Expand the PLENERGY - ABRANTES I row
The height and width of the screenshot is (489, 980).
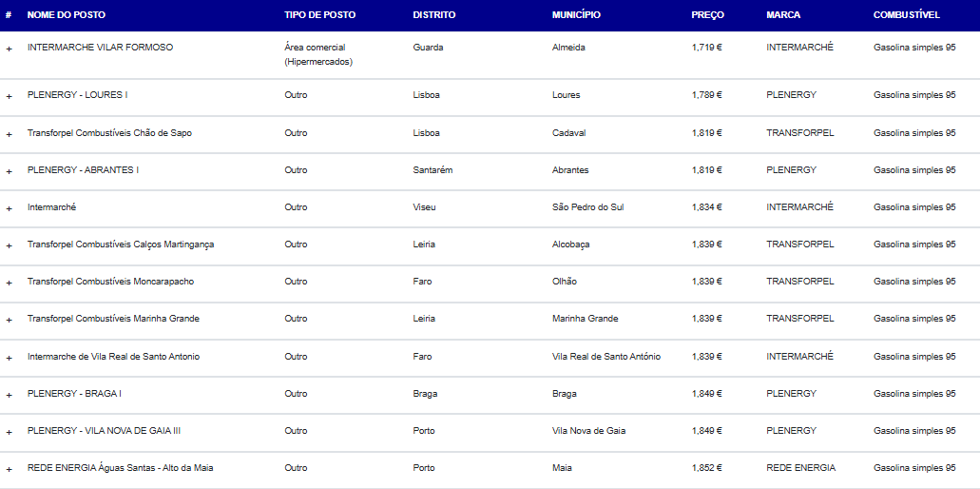(9, 171)
